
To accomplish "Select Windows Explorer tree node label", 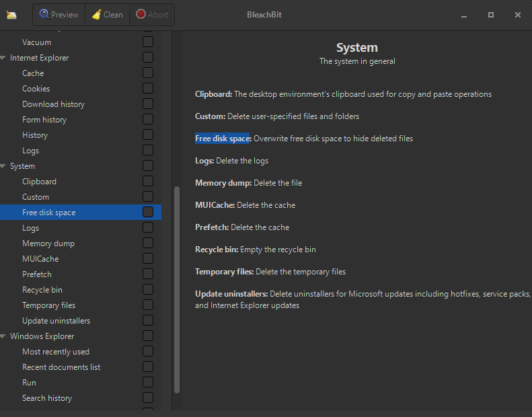I will tap(42, 336).
